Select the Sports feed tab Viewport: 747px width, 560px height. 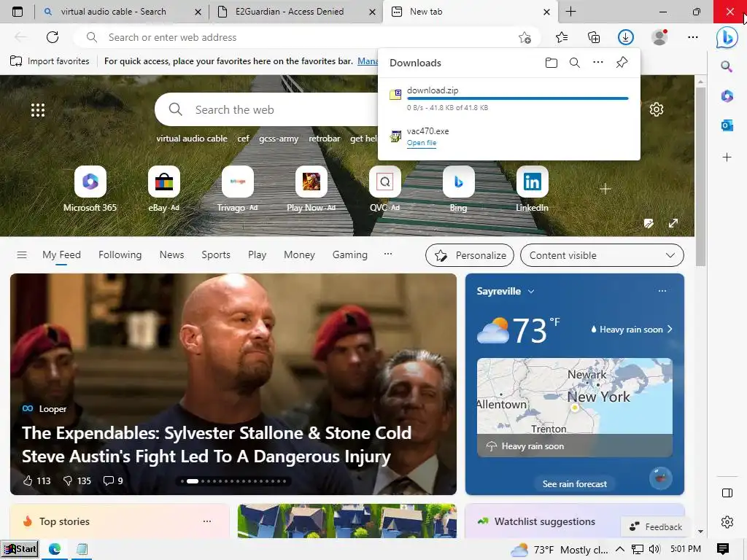pyautogui.click(x=216, y=254)
